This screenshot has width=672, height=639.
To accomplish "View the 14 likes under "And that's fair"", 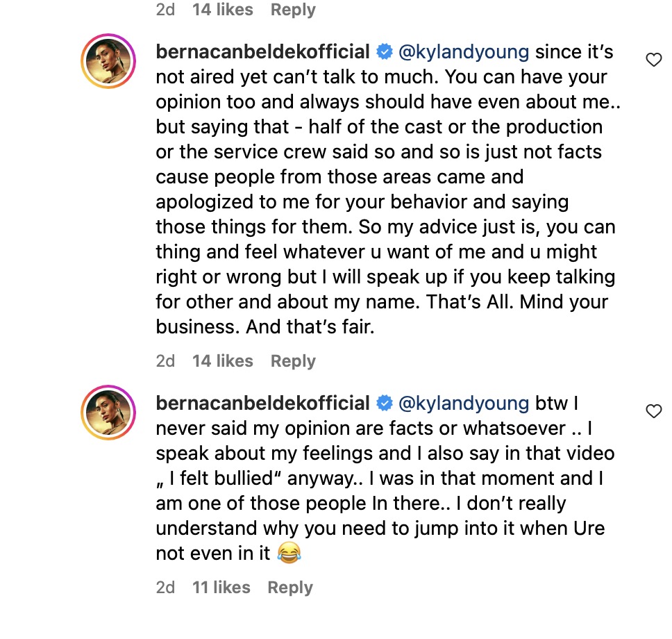I will (x=222, y=361).
